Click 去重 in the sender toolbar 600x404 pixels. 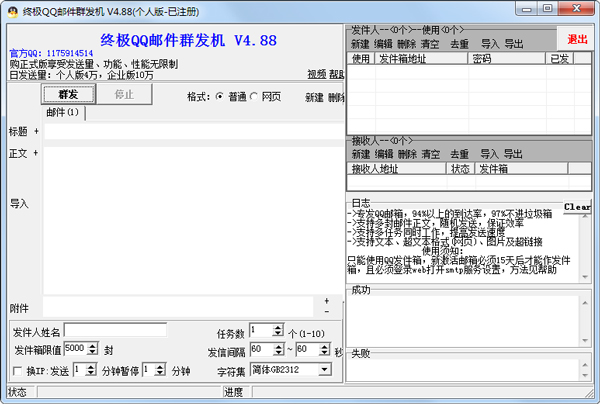[x=460, y=44]
